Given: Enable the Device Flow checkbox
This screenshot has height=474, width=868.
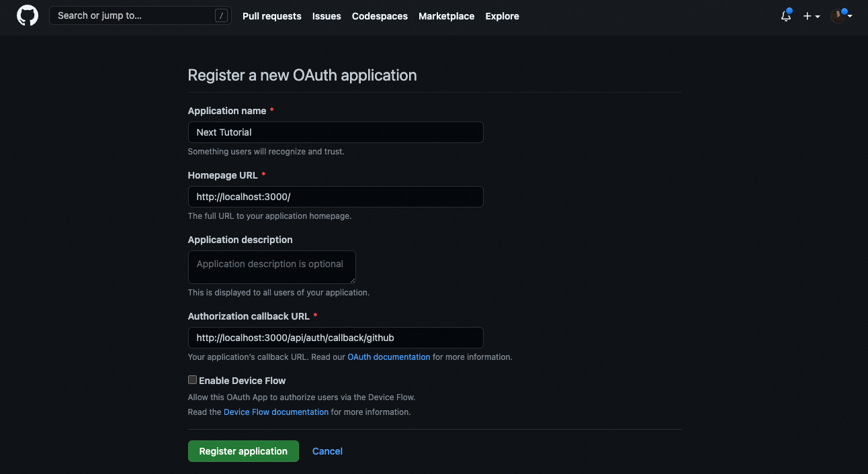Looking at the screenshot, I should 192,379.
